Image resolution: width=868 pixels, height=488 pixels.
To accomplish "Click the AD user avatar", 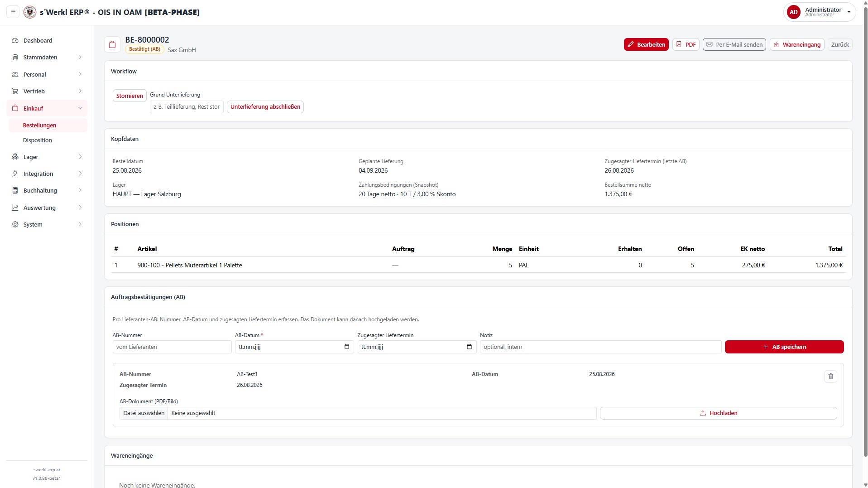I will click(794, 12).
